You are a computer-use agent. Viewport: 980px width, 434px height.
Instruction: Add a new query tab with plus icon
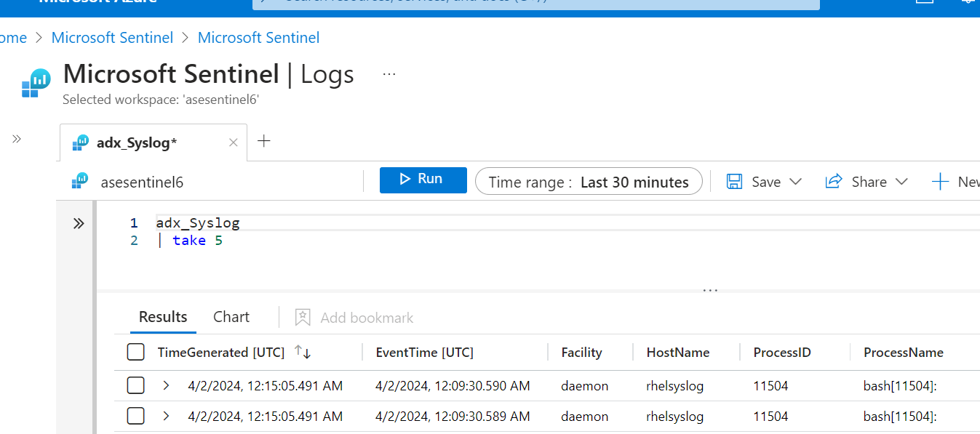pos(264,141)
